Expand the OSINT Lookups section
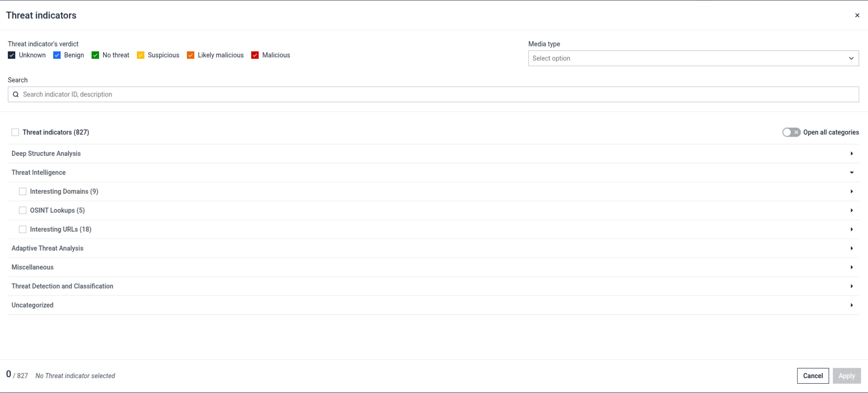 pyautogui.click(x=851, y=210)
